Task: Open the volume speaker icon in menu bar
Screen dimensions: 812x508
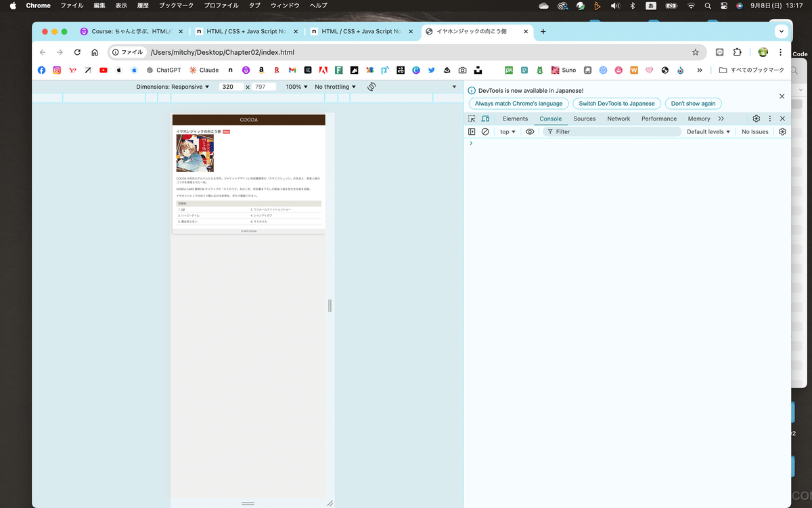Action: click(615, 5)
